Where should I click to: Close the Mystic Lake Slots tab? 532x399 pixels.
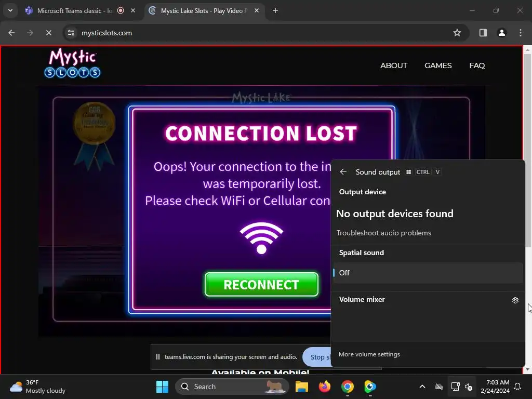pyautogui.click(x=257, y=10)
